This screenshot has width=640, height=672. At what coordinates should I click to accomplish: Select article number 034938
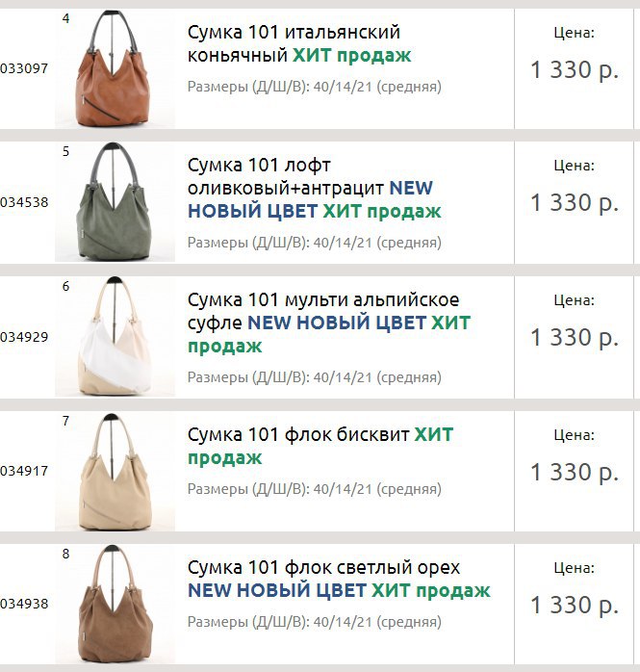coord(24,604)
